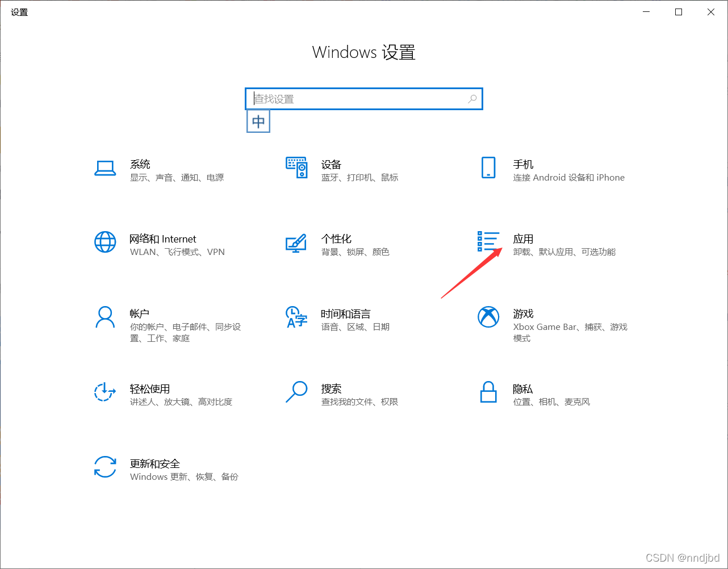Image resolution: width=728 pixels, height=569 pixels.
Task: Click text Windows 更新、恢复、备份
Action: click(x=185, y=477)
